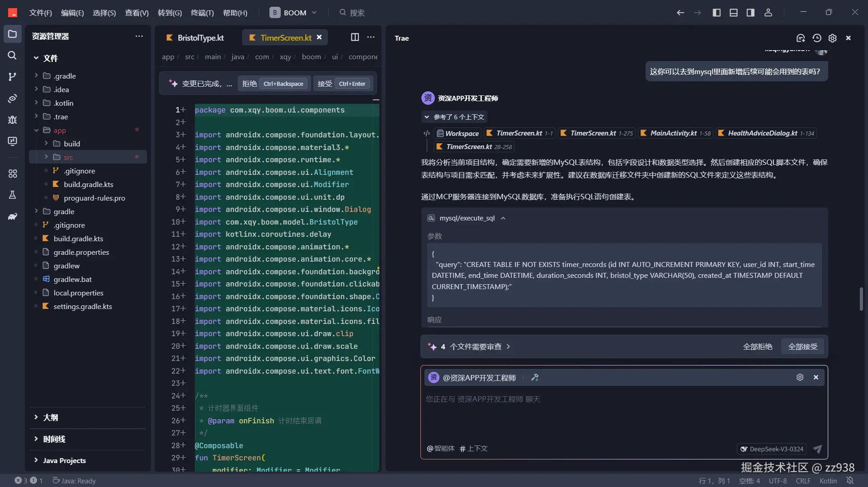Open Trae chat history clock icon
The height and width of the screenshot is (487, 868).
click(x=816, y=38)
